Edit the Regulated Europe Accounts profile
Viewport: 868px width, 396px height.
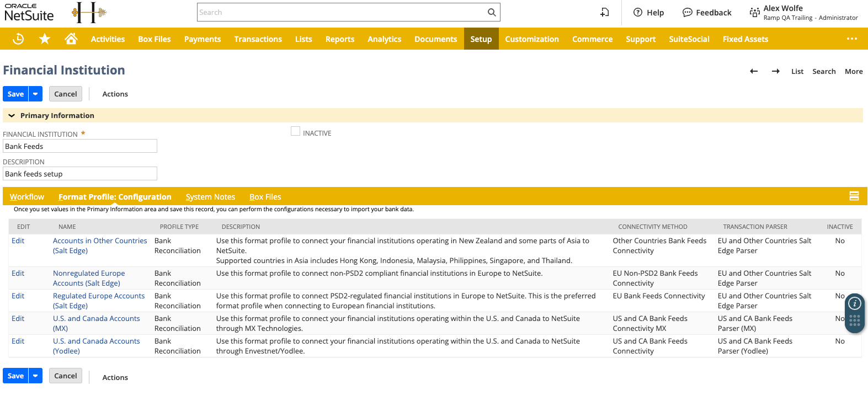(x=18, y=296)
